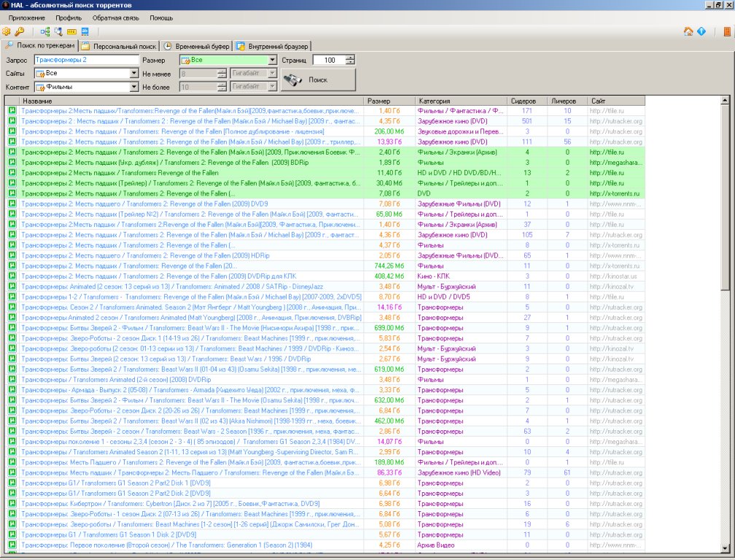Screen dimensions: 735x560
Task: Click the golden key toolbar icon
Action: click(19, 31)
